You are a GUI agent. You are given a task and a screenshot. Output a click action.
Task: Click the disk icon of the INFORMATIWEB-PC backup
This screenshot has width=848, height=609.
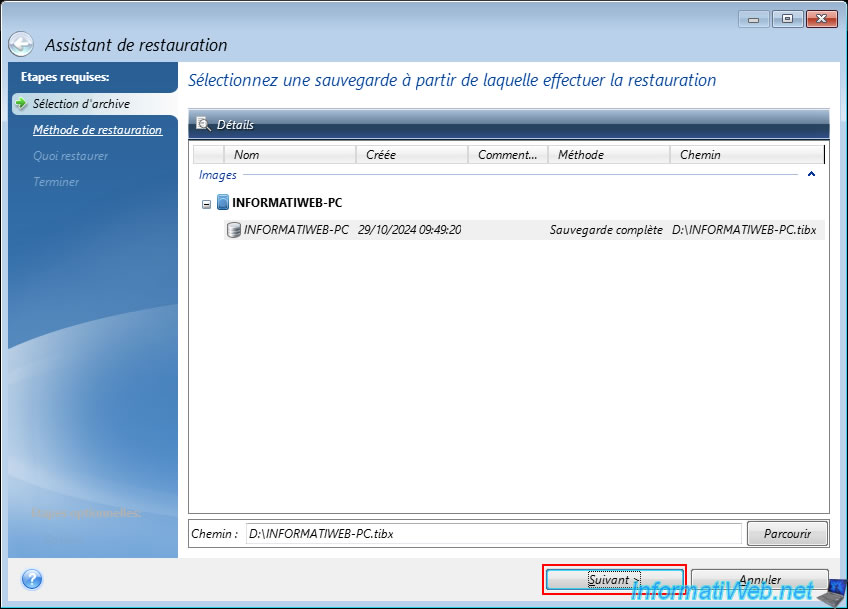234,230
